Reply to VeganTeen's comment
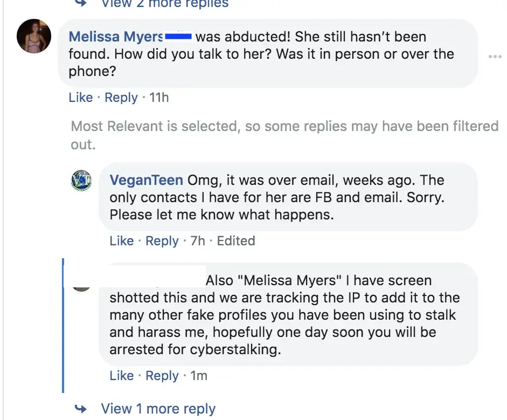The image size is (507, 420). [x=162, y=241]
